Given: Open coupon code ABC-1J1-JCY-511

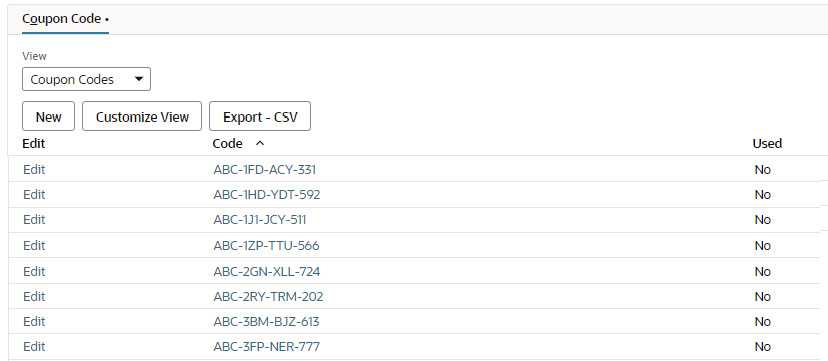Looking at the screenshot, I should coord(260,220).
